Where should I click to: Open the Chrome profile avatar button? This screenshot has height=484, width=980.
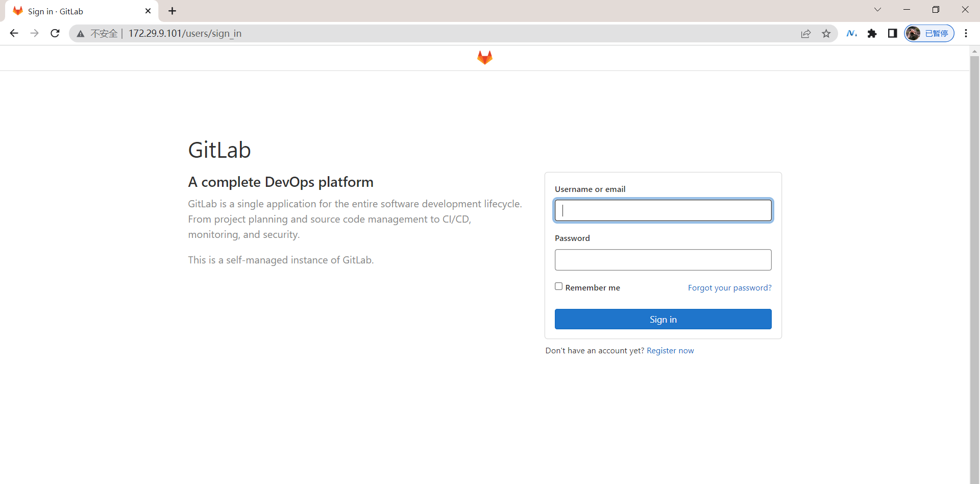pyautogui.click(x=929, y=33)
